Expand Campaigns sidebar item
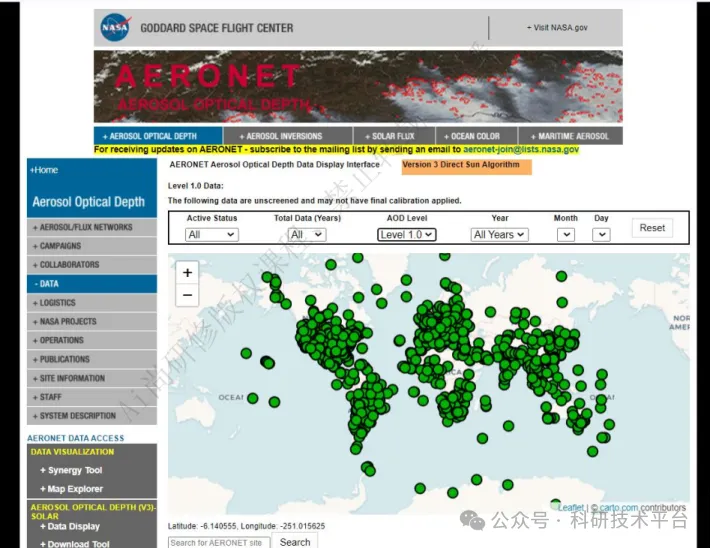 coord(92,246)
